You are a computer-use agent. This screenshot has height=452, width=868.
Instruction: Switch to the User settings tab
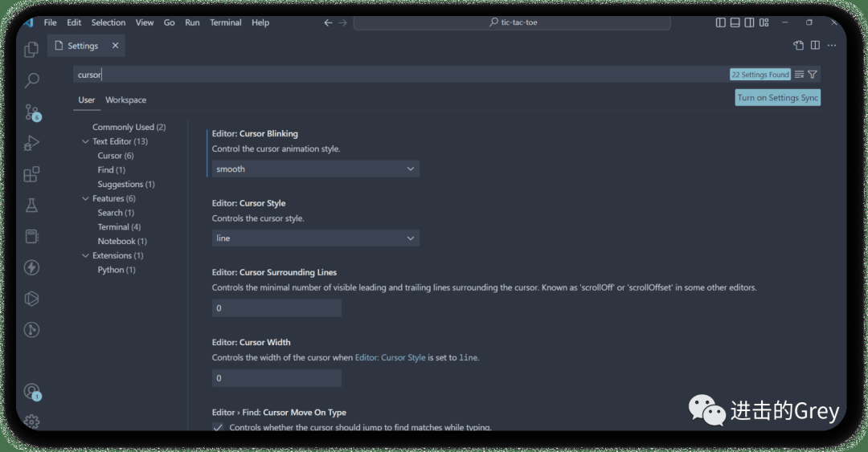coord(86,100)
